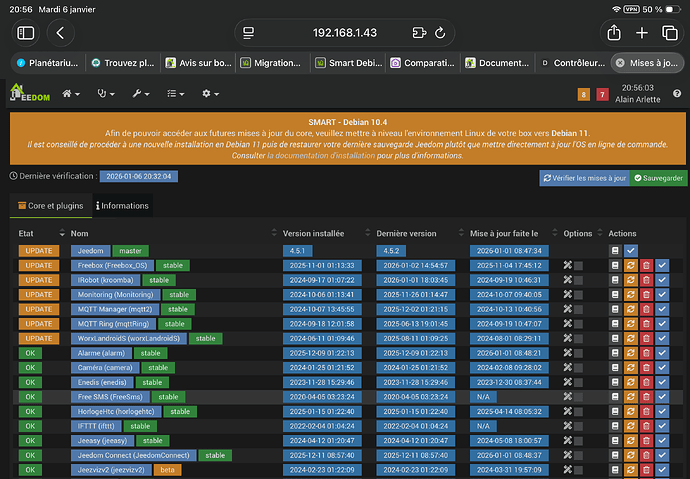The image size is (690, 479).
Task: Click the Jeedom logo
Action: pos(28,93)
